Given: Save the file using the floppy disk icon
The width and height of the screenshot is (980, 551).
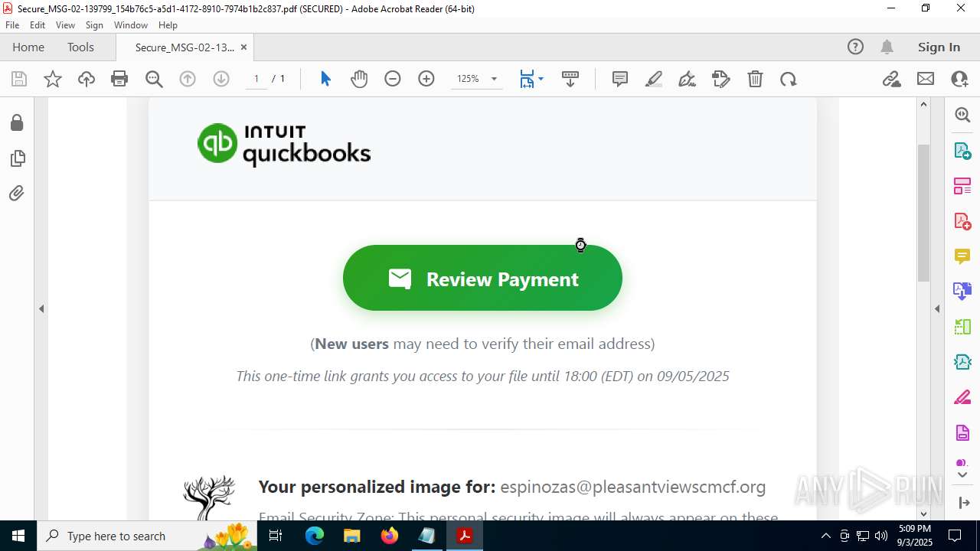Looking at the screenshot, I should click(x=19, y=79).
